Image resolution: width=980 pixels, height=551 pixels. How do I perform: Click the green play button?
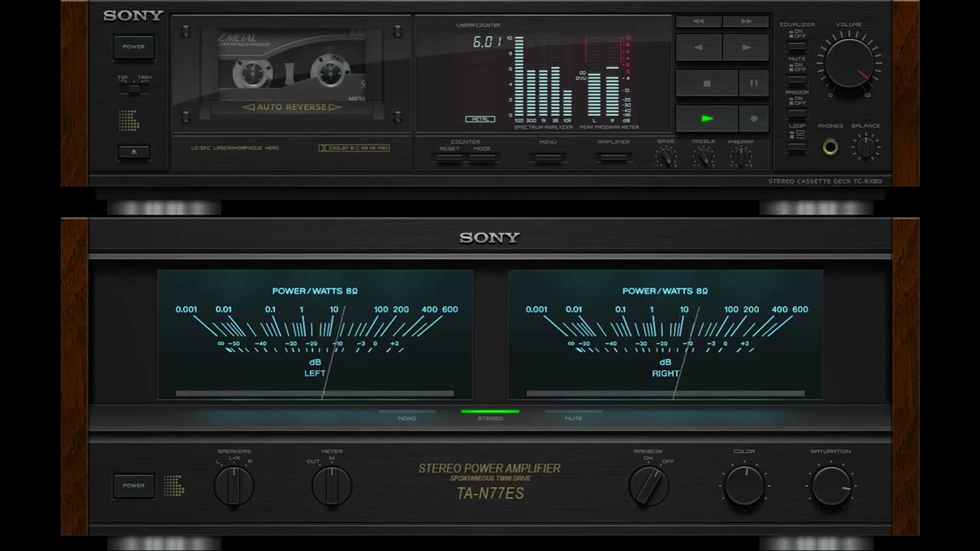tap(707, 119)
